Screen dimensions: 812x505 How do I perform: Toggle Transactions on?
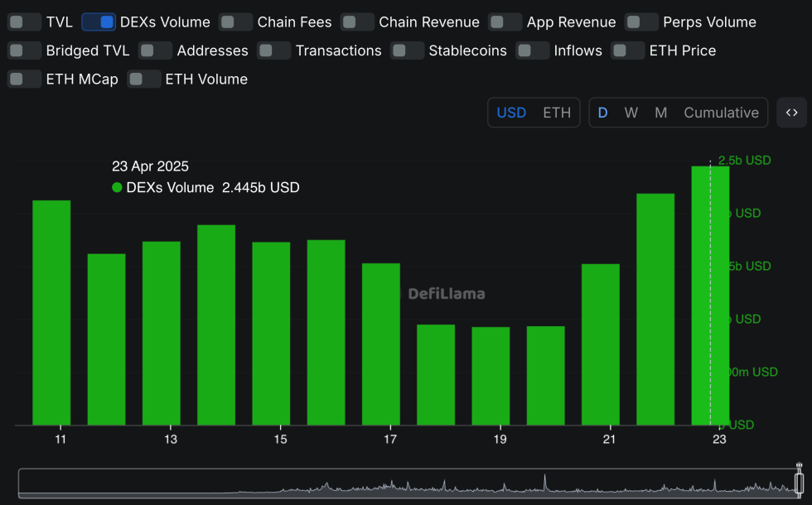coord(273,50)
